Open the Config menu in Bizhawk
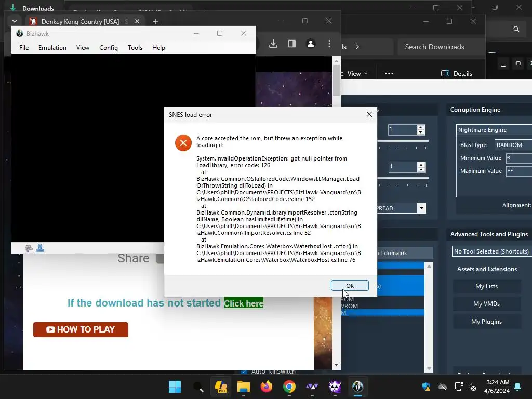Image resolution: width=532 pixels, height=399 pixels. [x=109, y=47]
